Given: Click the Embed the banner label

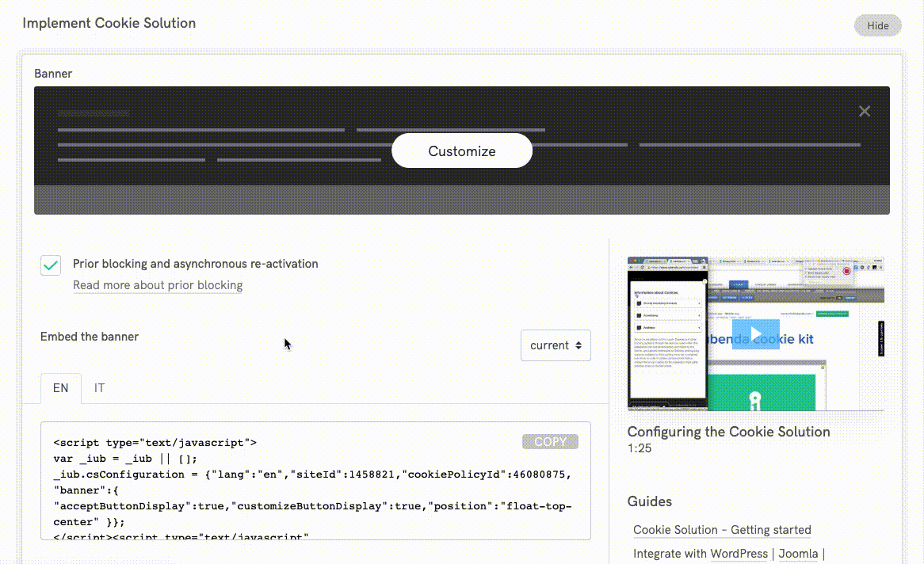Looking at the screenshot, I should (x=89, y=336).
